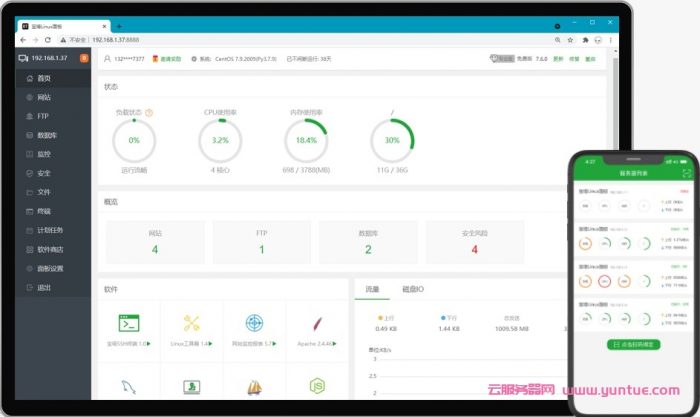The height and width of the screenshot is (417, 700).
Task: Launch the Linux工具箱 toolbox icon
Action: (192, 323)
